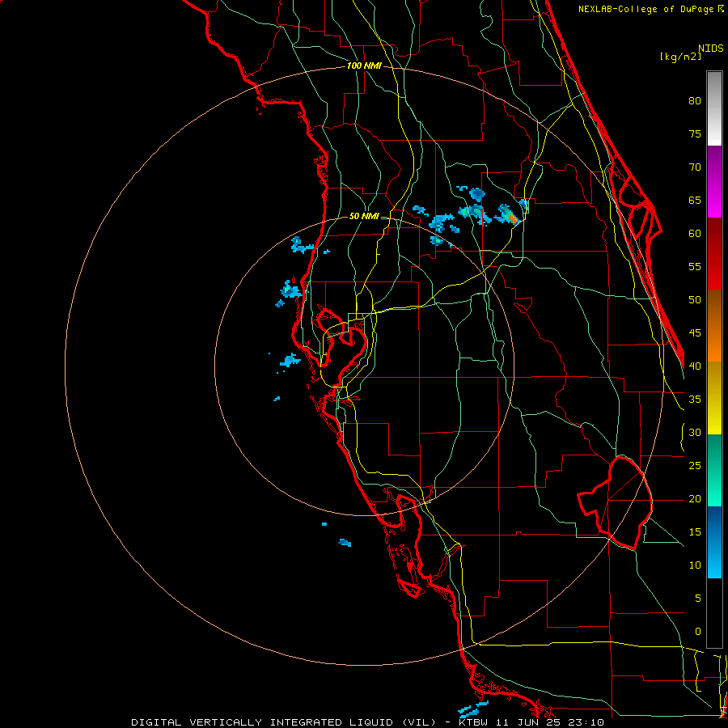This screenshot has height=728, width=728.
Task: Pick the white-gray top segment of color bar
Action: tap(714, 108)
